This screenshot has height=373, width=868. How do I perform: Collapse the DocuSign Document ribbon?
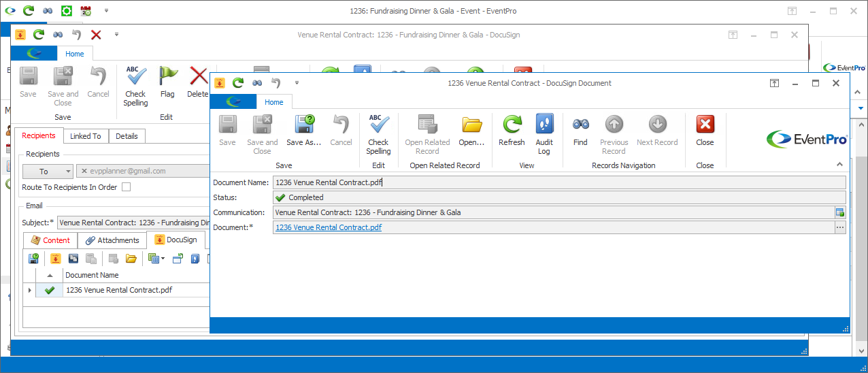(839, 165)
